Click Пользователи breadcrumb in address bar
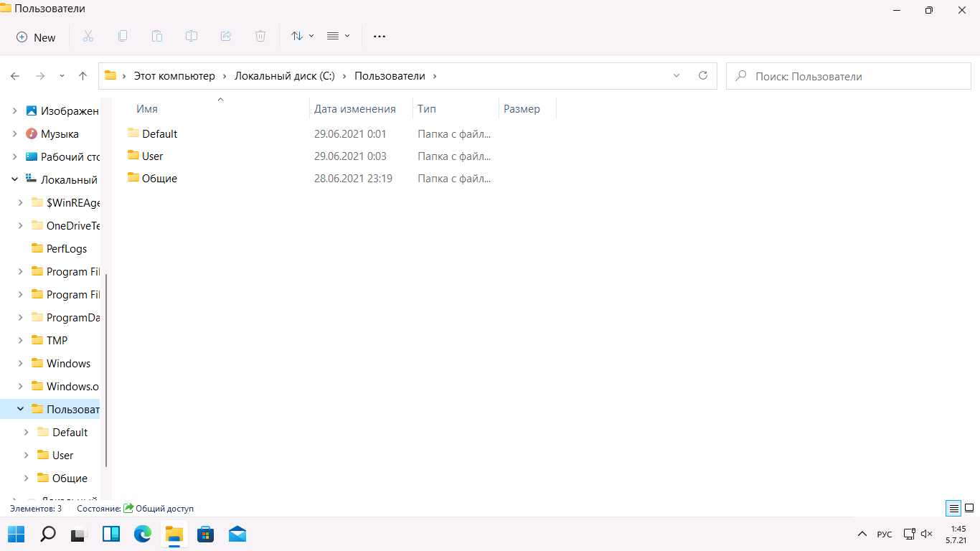The image size is (980, 551). [390, 76]
